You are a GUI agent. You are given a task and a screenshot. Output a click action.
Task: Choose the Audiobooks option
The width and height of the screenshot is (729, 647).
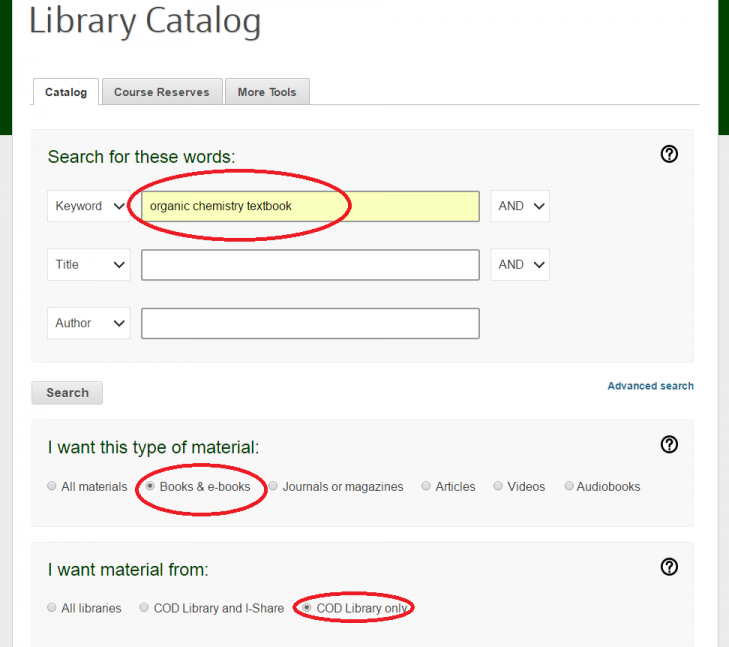tap(569, 487)
